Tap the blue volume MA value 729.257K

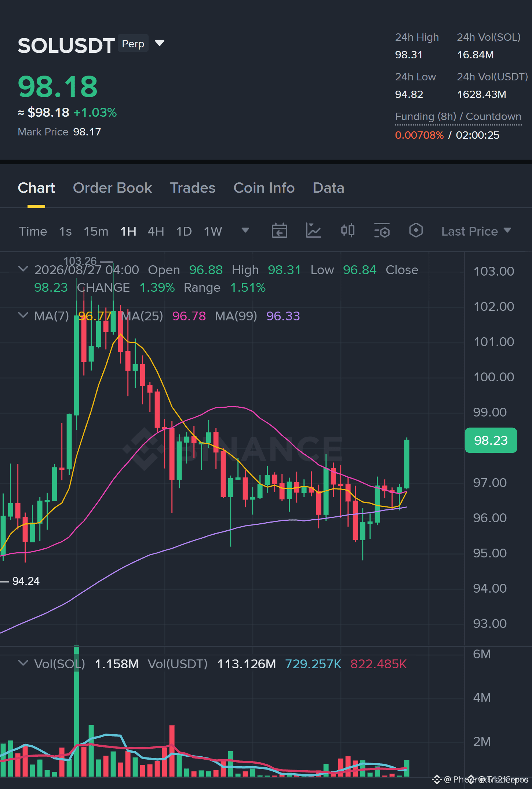tap(313, 664)
